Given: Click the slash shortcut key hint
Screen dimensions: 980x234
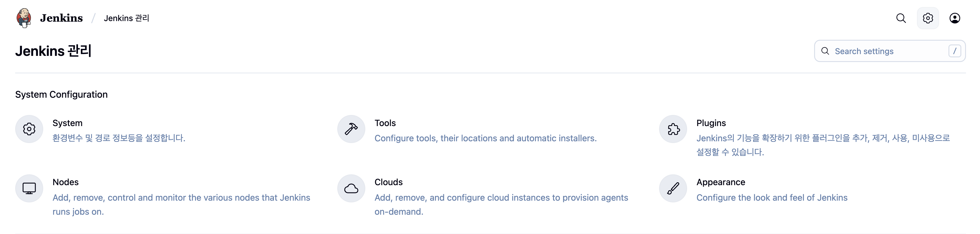Looking at the screenshot, I should (x=955, y=51).
